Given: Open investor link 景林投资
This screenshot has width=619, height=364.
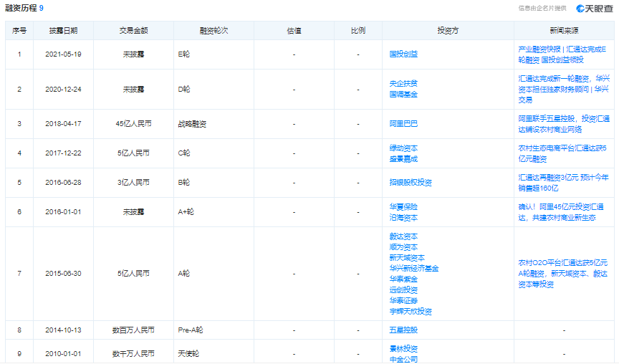Looking at the screenshot, I should click(403, 349).
